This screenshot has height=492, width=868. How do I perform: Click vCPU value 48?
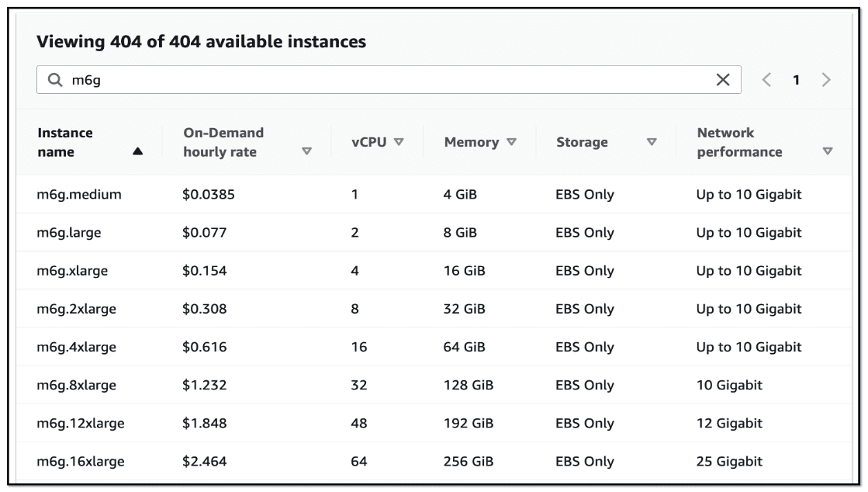[359, 423]
